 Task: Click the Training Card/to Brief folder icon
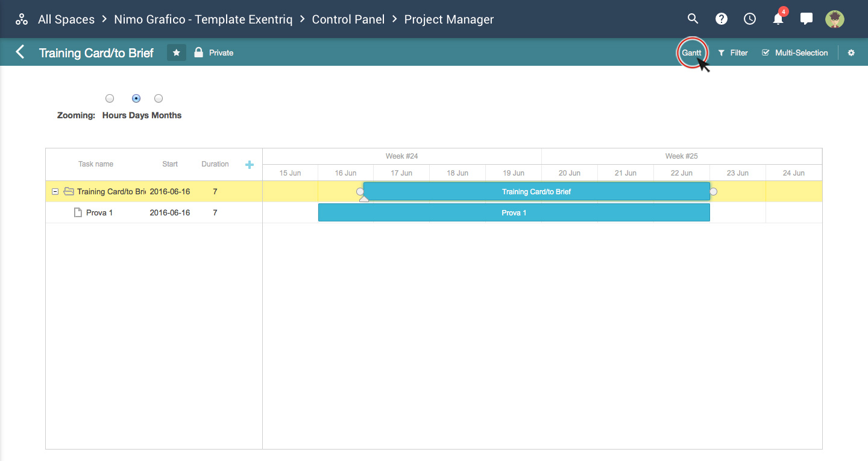[69, 191]
